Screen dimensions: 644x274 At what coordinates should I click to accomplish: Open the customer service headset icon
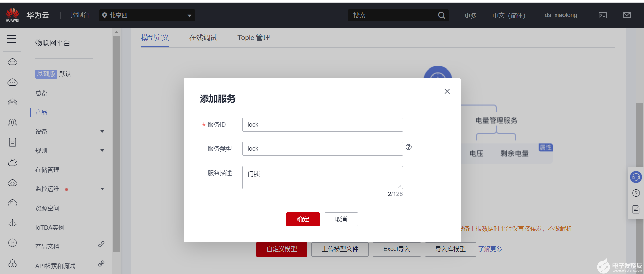pyautogui.click(x=636, y=177)
